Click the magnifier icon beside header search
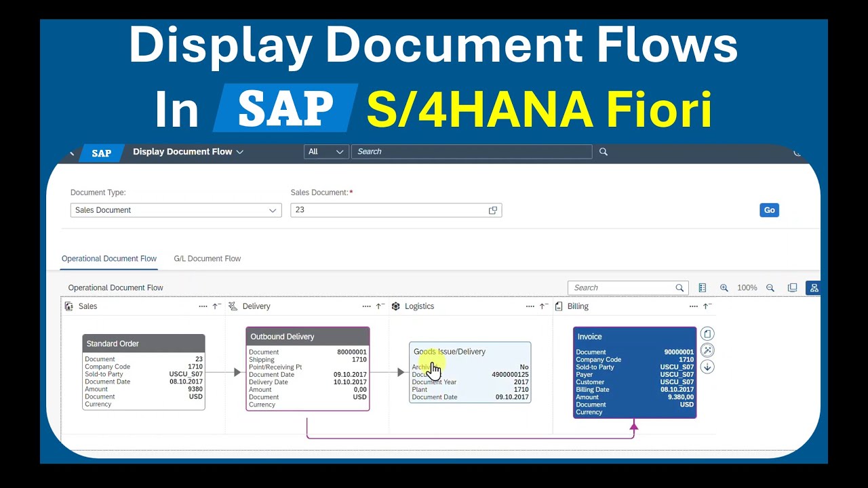The image size is (868, 488). (x=604, y=152)
